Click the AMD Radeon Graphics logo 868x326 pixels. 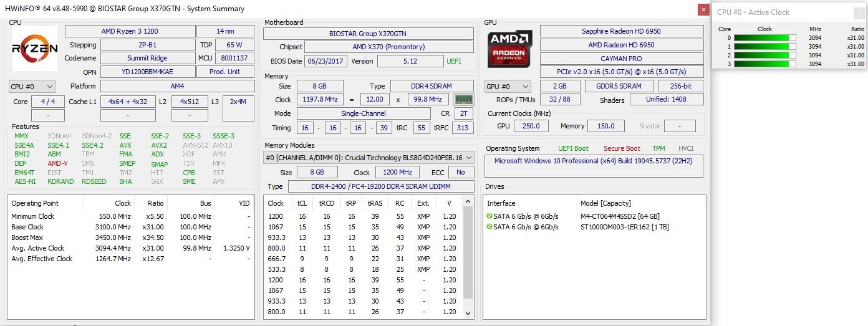[510, 49]
